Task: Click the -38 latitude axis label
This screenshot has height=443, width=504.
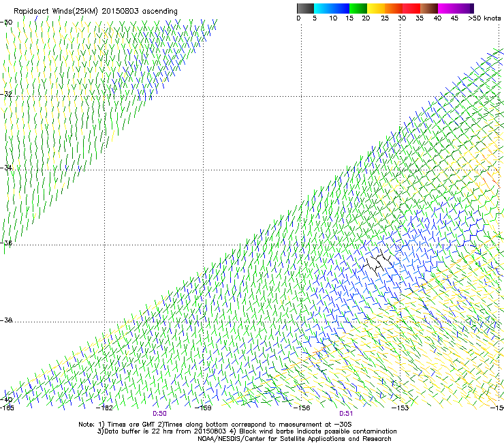Action: [6, 320]
